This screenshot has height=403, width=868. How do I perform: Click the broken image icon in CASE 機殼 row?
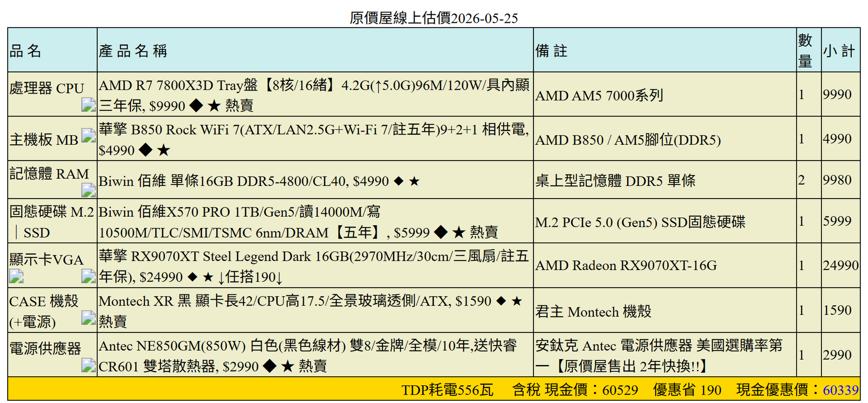click(x=89, y=318)
